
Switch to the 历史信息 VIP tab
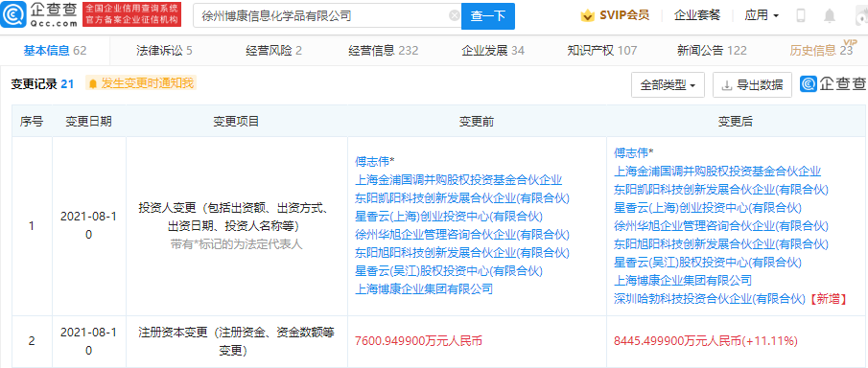tap(822, 50)
